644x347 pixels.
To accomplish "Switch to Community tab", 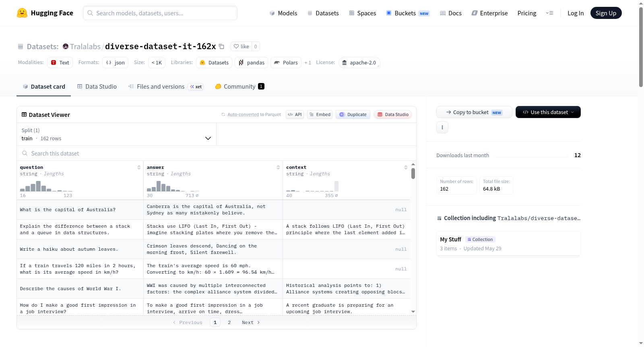I will 239,86.
